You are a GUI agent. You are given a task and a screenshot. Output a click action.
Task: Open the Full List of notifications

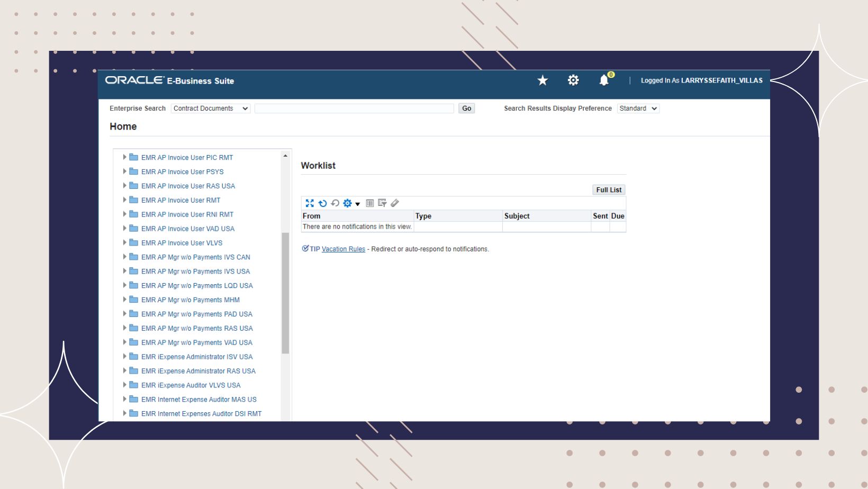[609, 190]
